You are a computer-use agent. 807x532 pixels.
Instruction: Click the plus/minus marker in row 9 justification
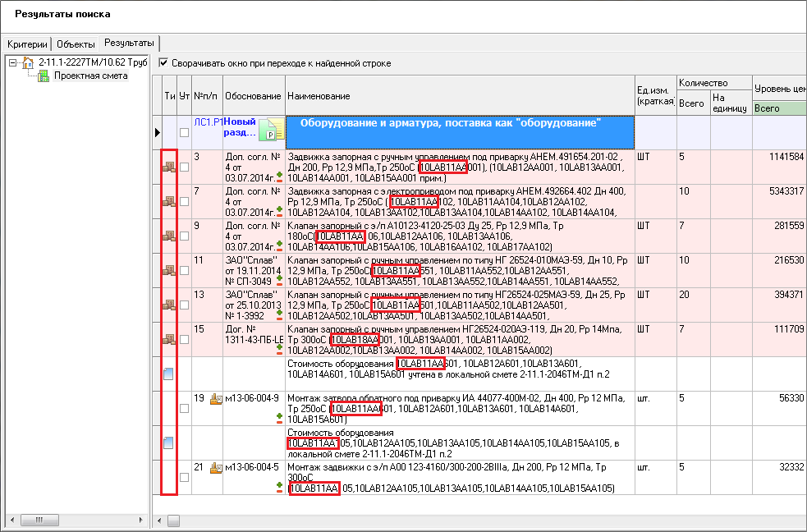[x=279, y=245]
